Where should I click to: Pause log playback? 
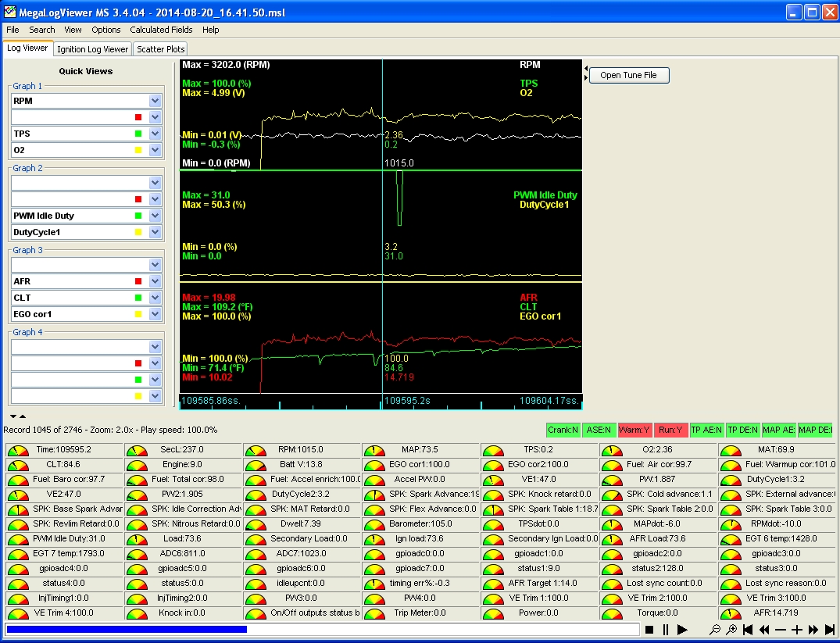pyautogui.click(x=666, y=630)
